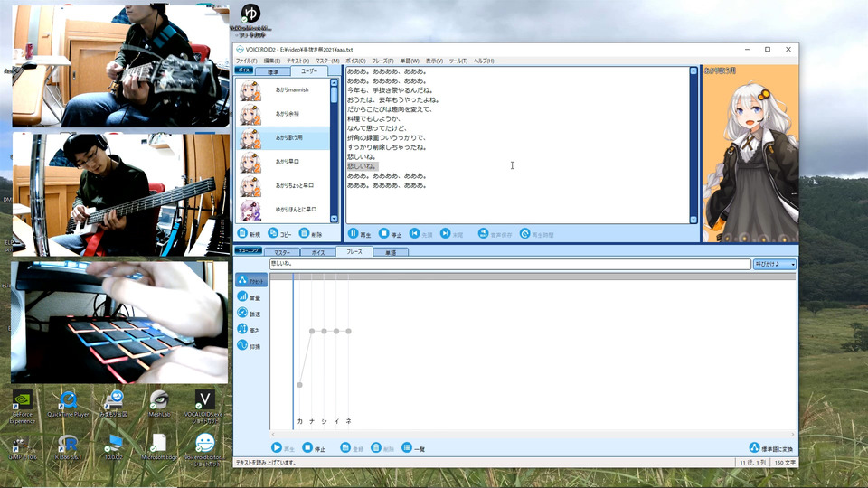
Task: Pause playback with the 再生 button
Action: 359,234
